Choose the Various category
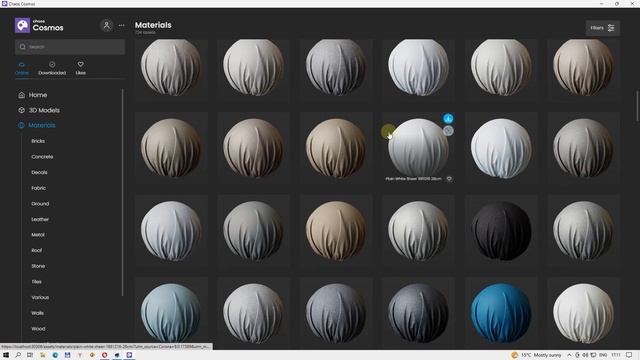This screenshot has height=360, width=640. pyautogui.click(x=40, y=297)
